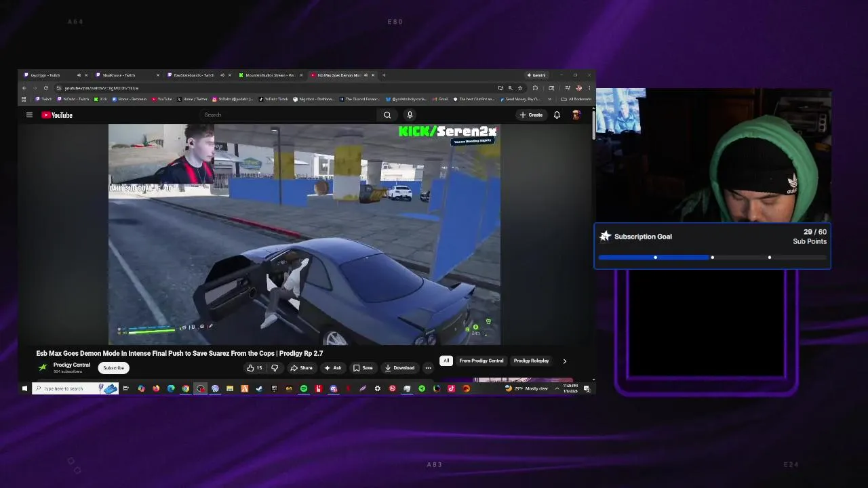The image size is (868, 488).
Task: Open the more actions ellipsis menu
Action: point(428,368)
